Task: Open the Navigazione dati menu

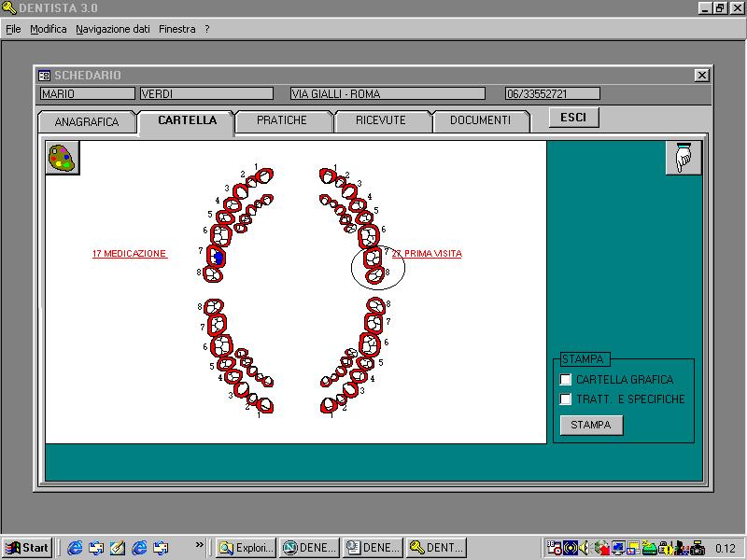Action: 112,29
